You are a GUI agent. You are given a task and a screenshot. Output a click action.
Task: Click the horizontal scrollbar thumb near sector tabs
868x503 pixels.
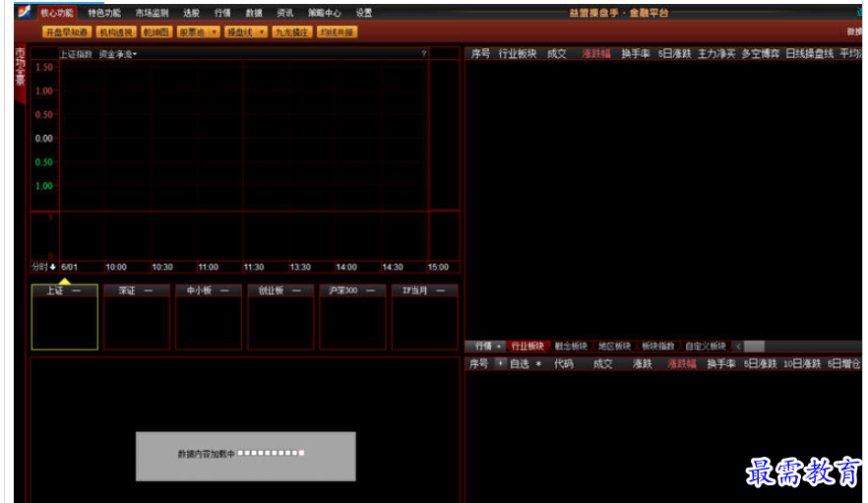(x=754, y=346)
